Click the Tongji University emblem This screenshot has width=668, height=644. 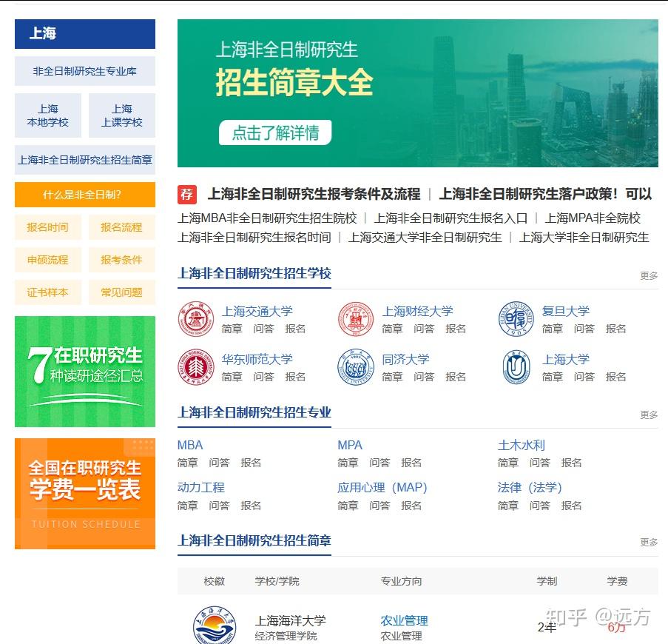pyautogui.click(x=356, y=367)
